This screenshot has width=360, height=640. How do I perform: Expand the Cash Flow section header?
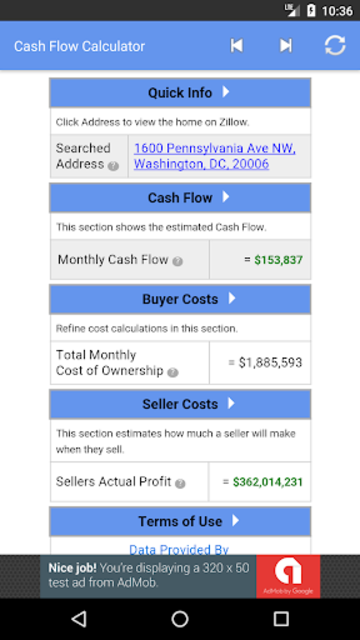pyautogui.click(x=180, y=198)
